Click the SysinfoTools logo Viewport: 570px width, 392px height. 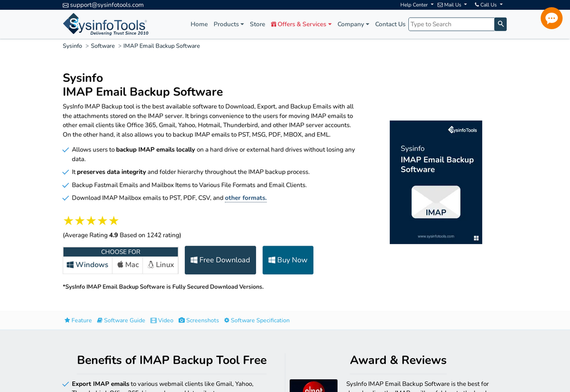104,24
